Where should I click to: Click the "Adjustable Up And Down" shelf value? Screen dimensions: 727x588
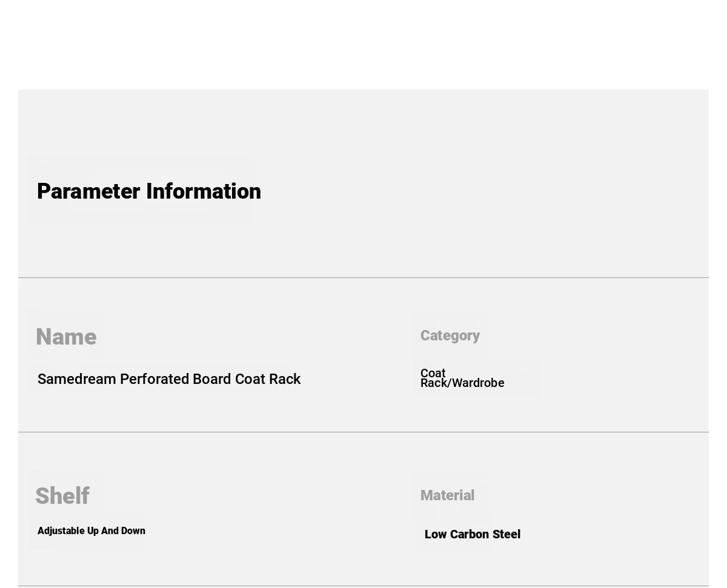point(91,531)
